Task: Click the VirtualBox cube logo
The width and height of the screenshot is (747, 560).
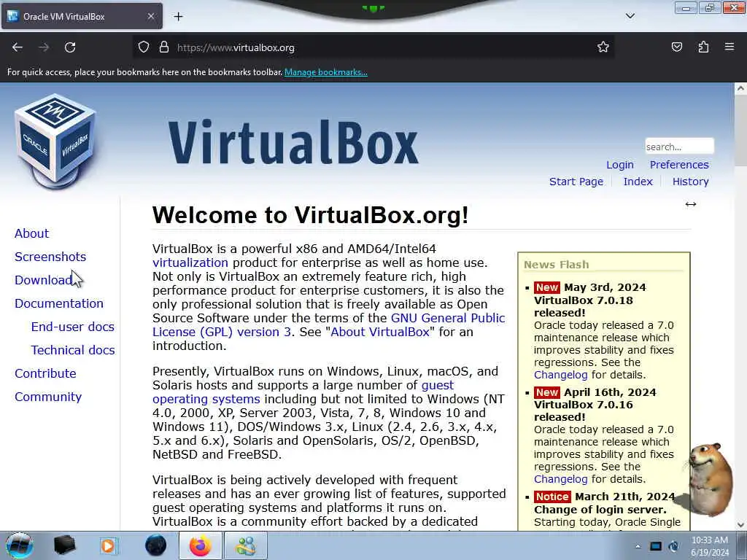Action: [55, 141]
